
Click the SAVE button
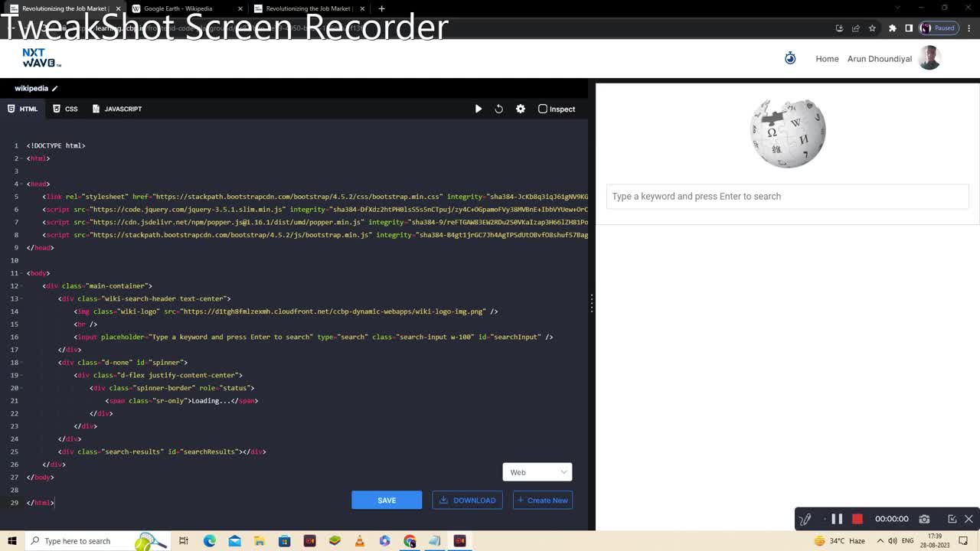[x=387, y=500]
